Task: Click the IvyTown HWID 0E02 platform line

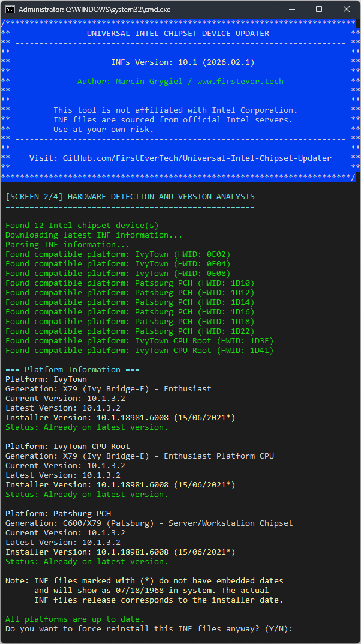Action: [x=118, y=254]
